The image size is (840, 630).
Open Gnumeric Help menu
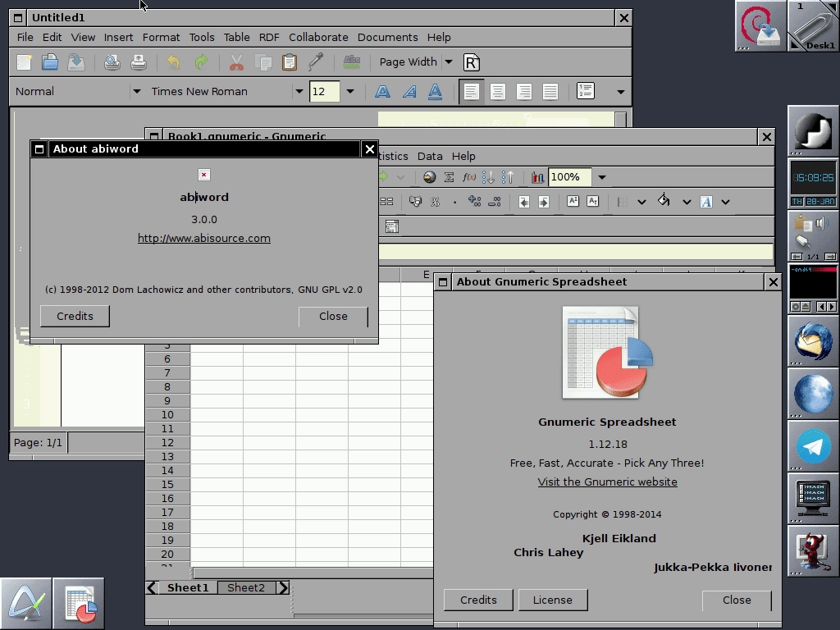[463, 157]
